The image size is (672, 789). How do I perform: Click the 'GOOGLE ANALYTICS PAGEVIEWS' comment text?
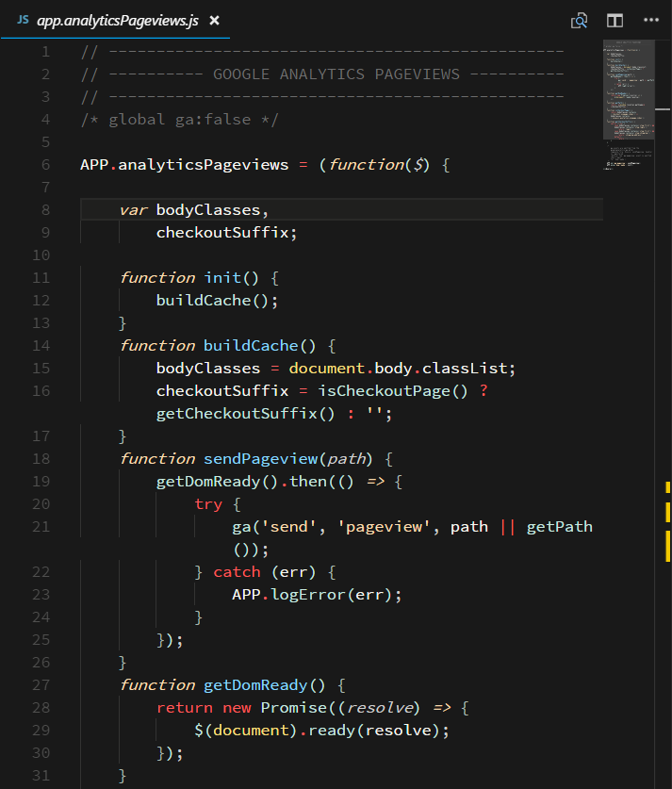click(336, 74)
